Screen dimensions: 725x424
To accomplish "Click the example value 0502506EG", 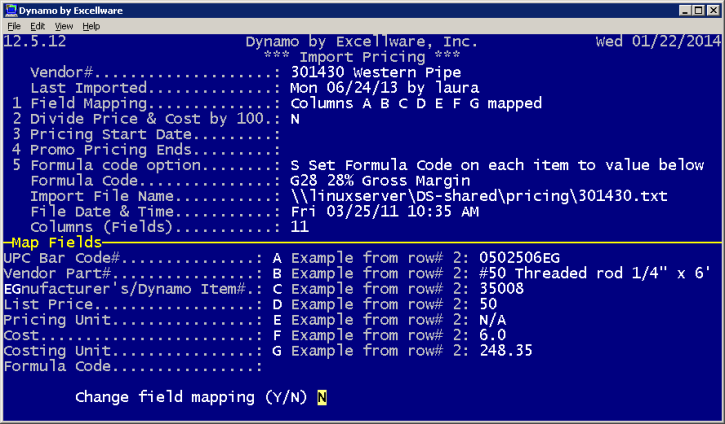I will point(519,258).
